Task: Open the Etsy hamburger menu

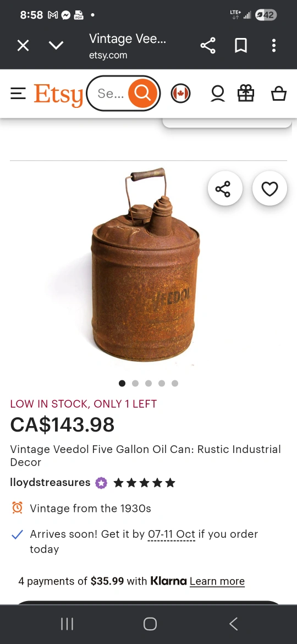Action: pyautogui.click(x=18, y=94)
